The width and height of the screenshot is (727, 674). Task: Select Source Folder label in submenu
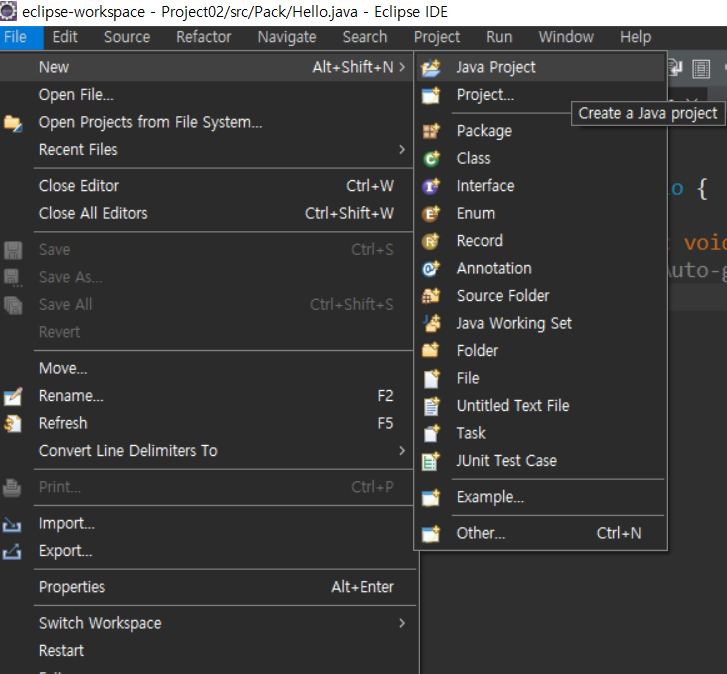(x=503, y=296)
